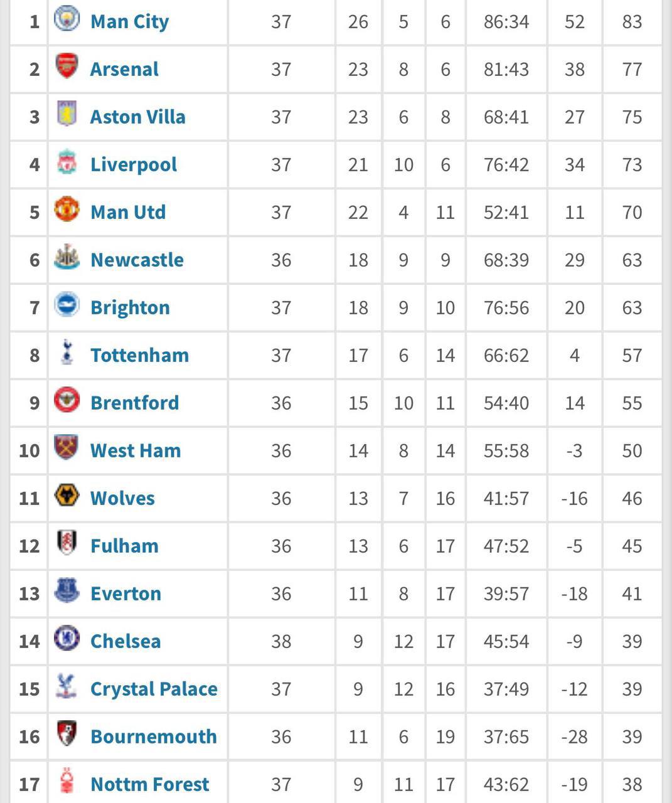Open the West Ham team link
The image size is (672, 803).
(x=136, y=450)
